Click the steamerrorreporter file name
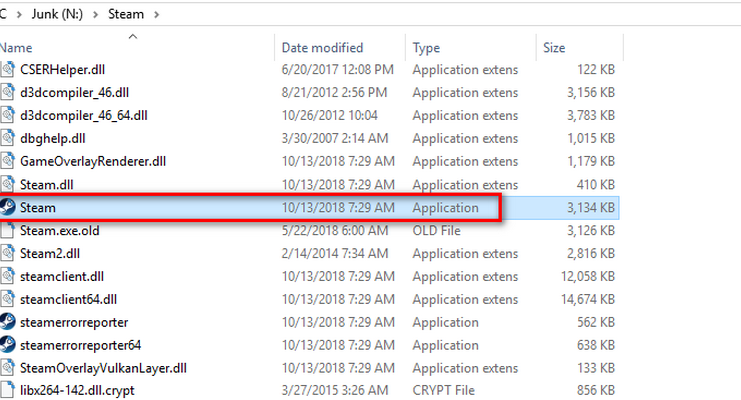Viewport: 741px width, 400px height. click(74, 322)
